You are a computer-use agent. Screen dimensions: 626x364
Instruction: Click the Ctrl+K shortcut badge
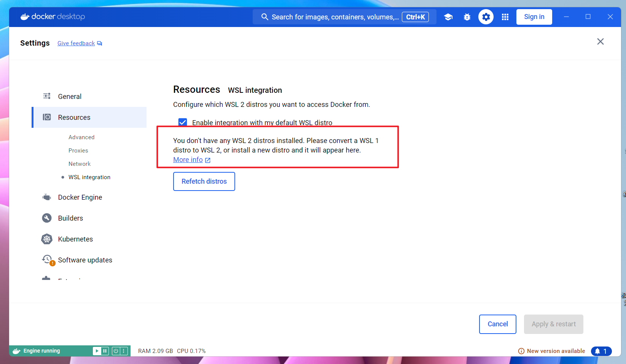pyautogui.click(x=416, y=17)
